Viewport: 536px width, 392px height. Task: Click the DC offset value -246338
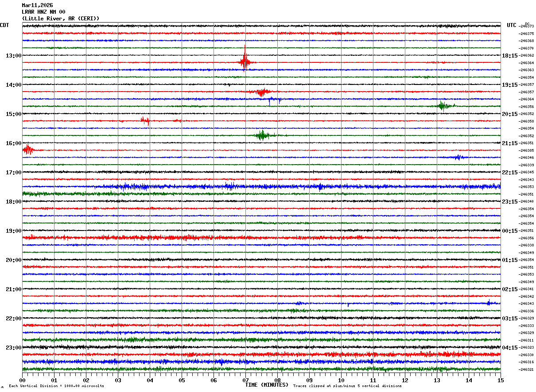click(526, 245)
